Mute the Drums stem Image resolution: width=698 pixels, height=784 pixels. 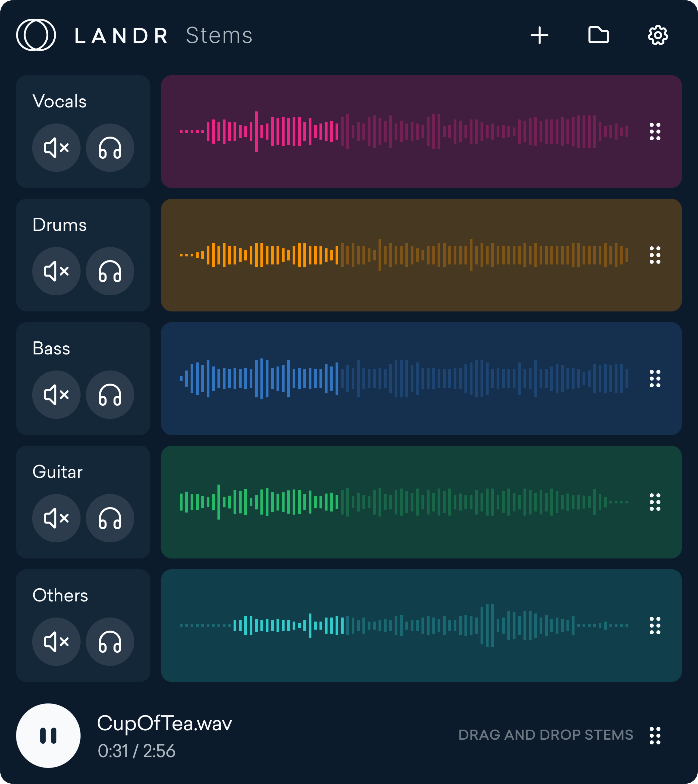(x=56, y=271)
